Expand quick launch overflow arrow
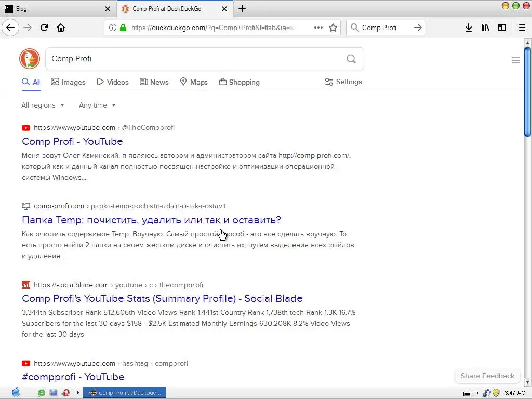The width and height of the screenshot is (532, 399). coord(78,393)
